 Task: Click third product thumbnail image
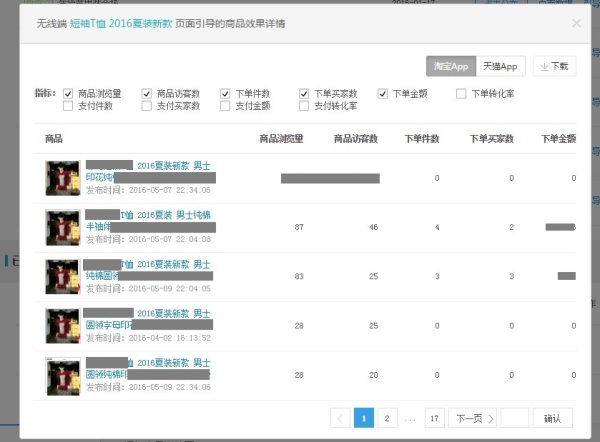tap(62, 276)
